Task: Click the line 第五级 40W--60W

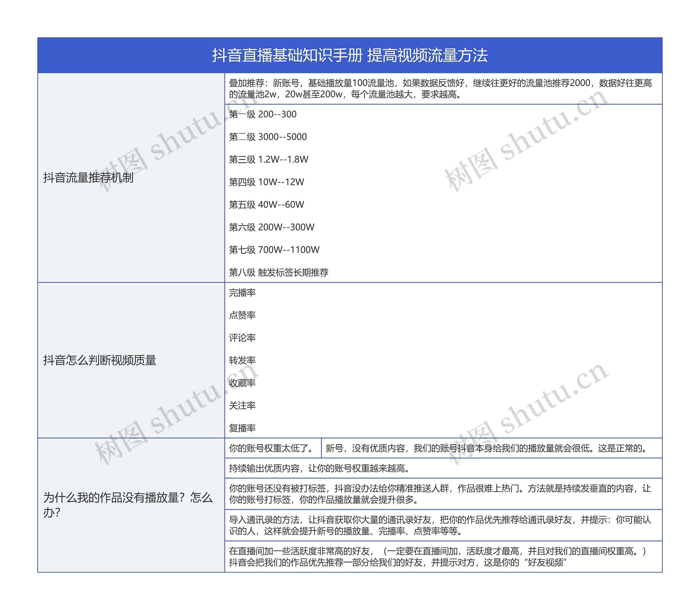Action: pos(266,205)
